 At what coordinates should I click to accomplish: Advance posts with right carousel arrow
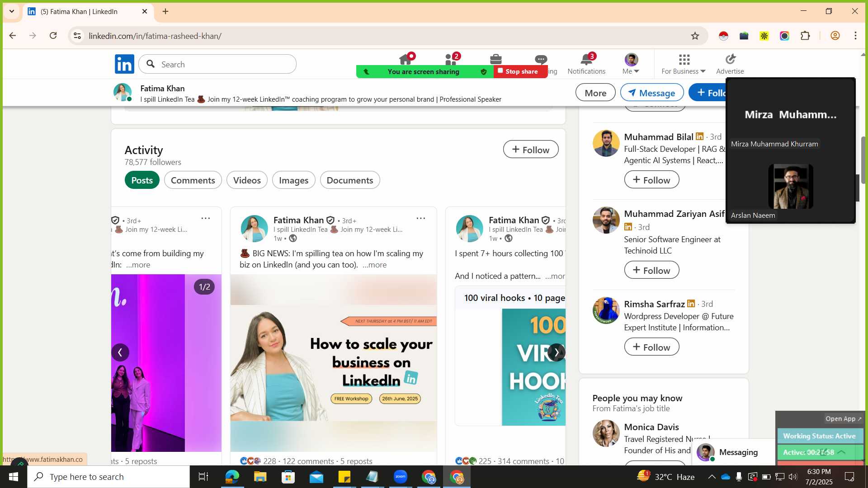click(x=557, y=352)
